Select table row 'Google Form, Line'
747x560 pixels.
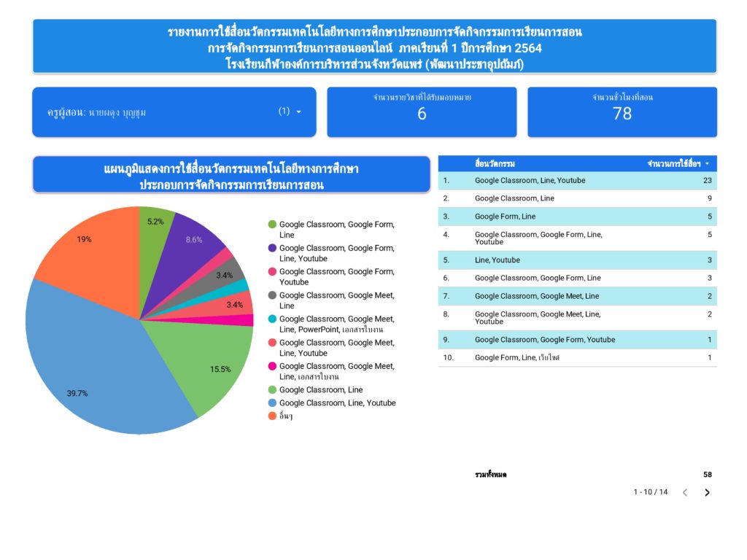(x=578, y=217)
